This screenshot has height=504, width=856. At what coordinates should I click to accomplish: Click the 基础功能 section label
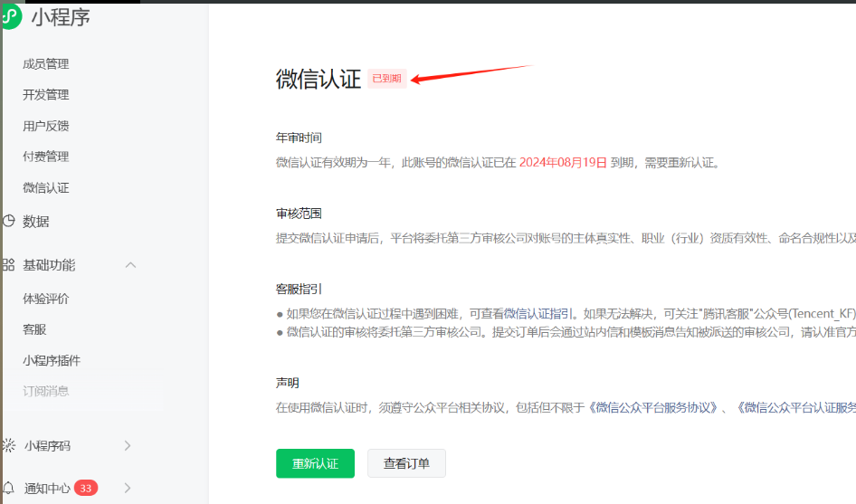[x=49, y=265]
